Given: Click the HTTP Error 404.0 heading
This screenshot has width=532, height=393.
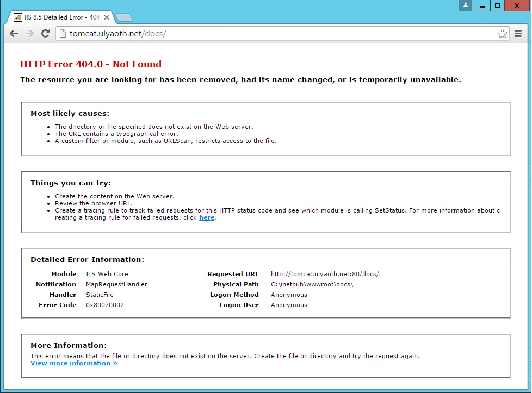Looking at the screenshot, I should [x=91, y=64].
